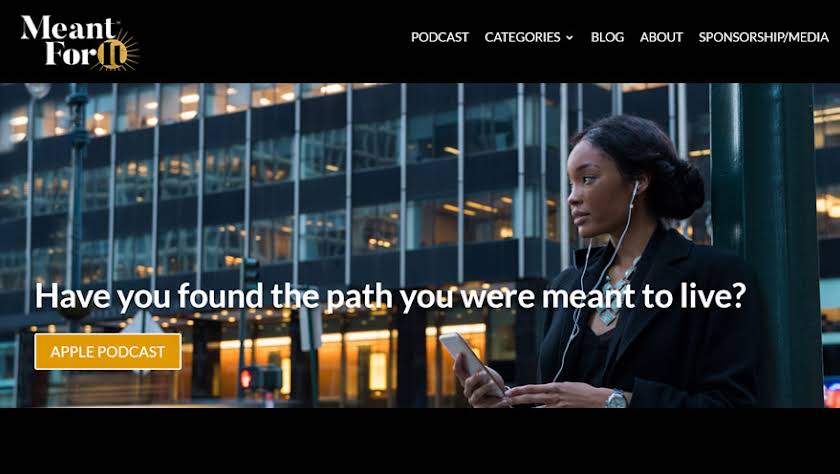This screenshot has height=474, width=840.
Task: Open the ABOUT page
Action: (x=661, y=37)
